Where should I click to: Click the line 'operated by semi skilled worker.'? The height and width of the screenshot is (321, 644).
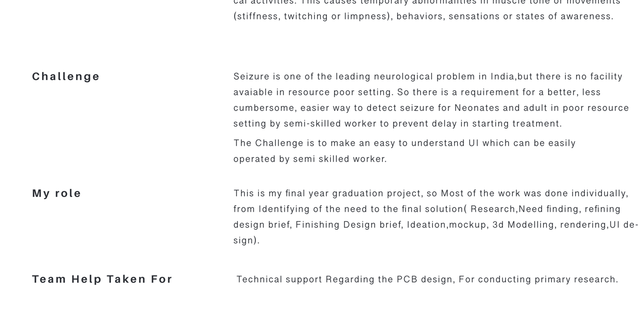click(x=310, y=159)
